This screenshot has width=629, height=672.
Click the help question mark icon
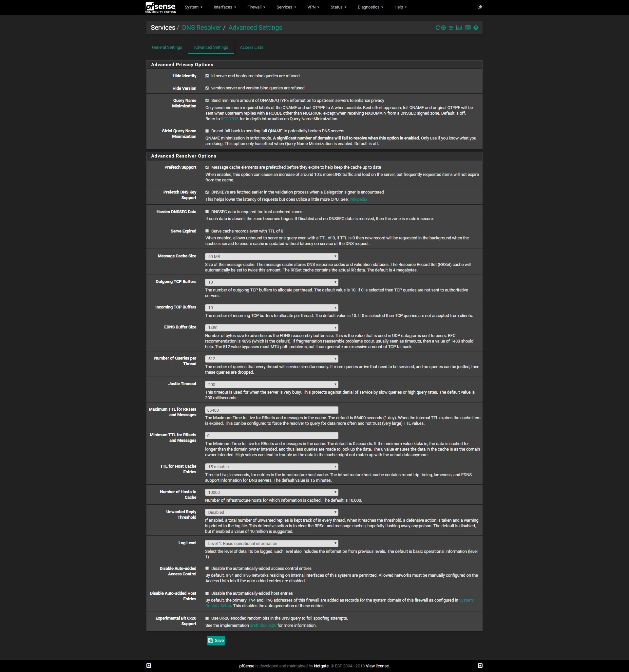pyautogui.click(x=476, y=28)
